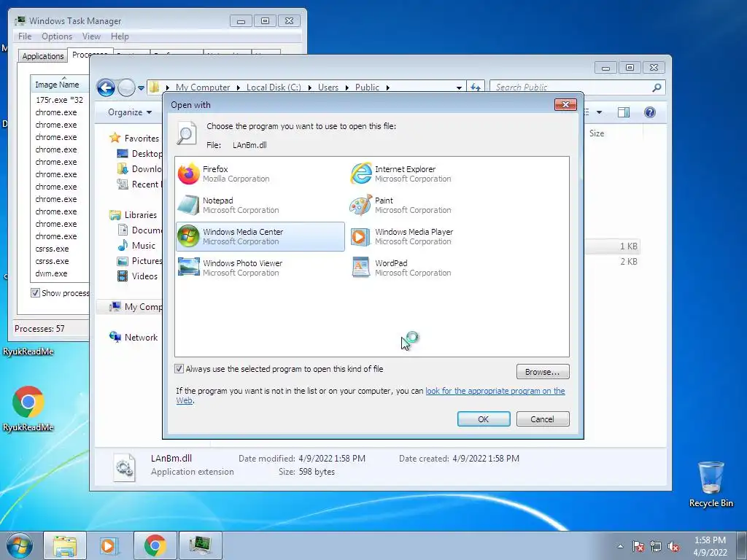Uncheck Always use the selected program checkbox
Image resolution: width=747 pixels, height=560 pixels.
179,368
